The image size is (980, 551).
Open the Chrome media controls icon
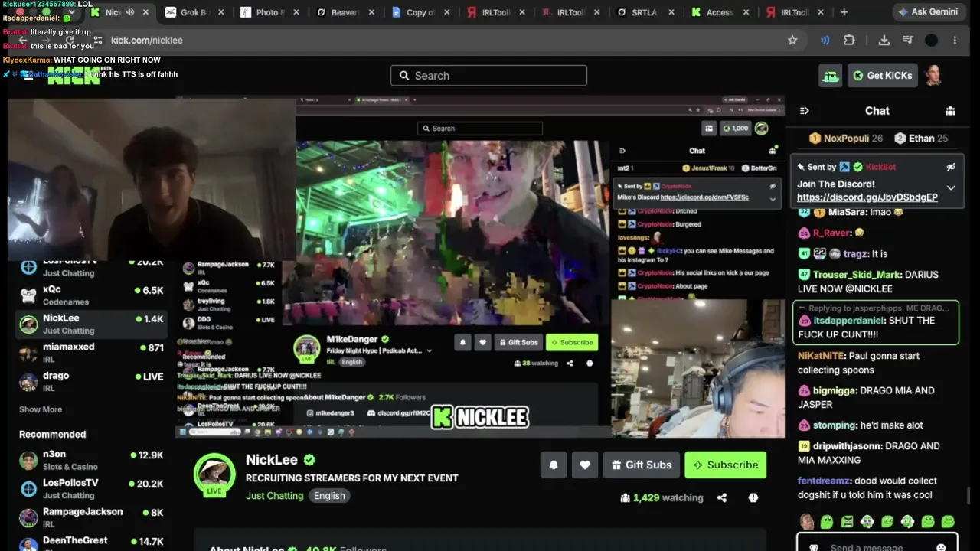click(908, 41)
